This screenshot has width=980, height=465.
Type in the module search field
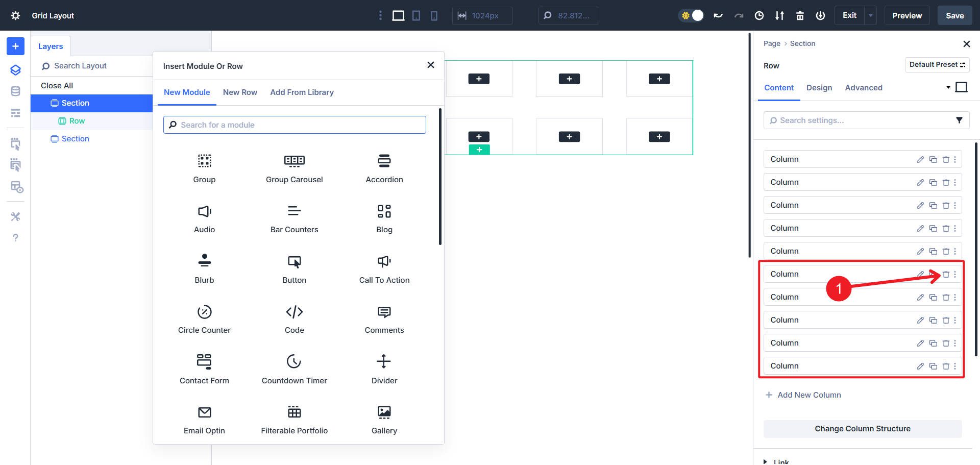pos(295,125)
